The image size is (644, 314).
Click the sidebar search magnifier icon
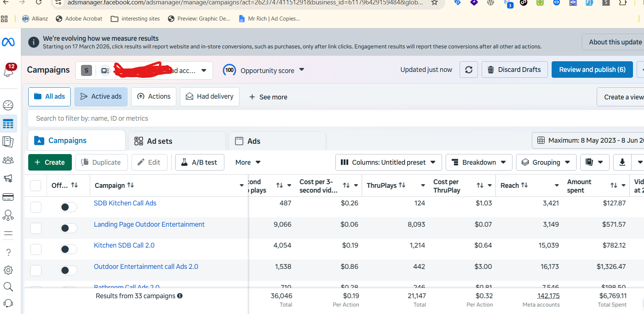pyautogui.click(x=8, y=286)
